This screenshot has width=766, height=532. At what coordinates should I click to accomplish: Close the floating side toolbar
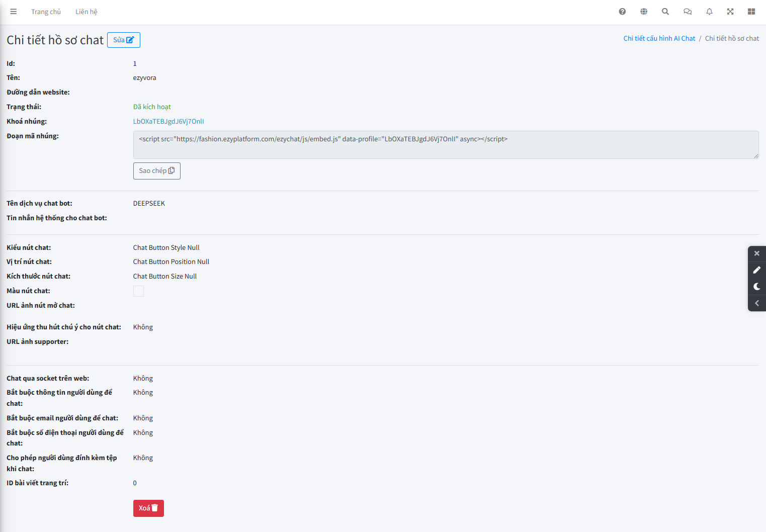pos(757,253)
